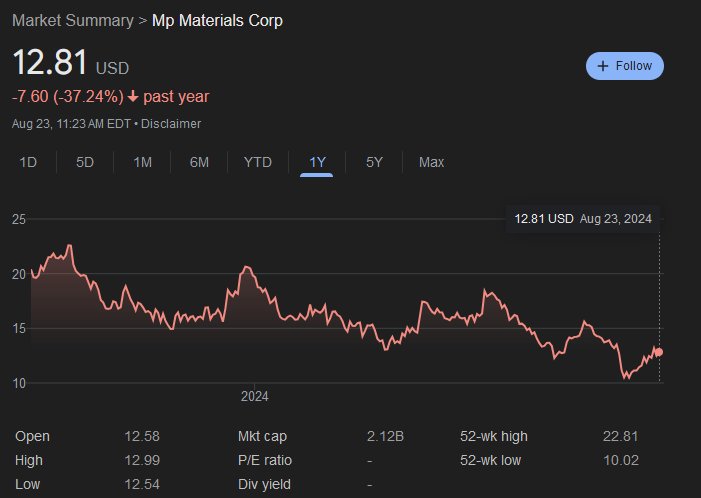
Task: Click the chart end-point marker dot
Action: coord(659,352)
